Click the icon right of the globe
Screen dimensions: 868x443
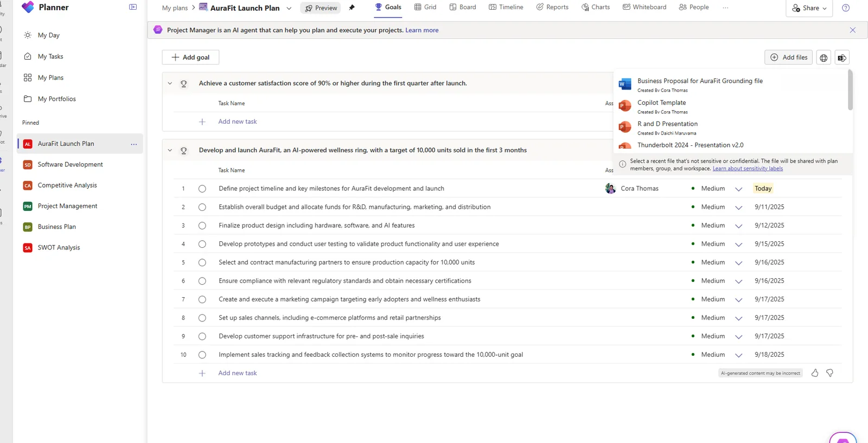coord(842,57)
